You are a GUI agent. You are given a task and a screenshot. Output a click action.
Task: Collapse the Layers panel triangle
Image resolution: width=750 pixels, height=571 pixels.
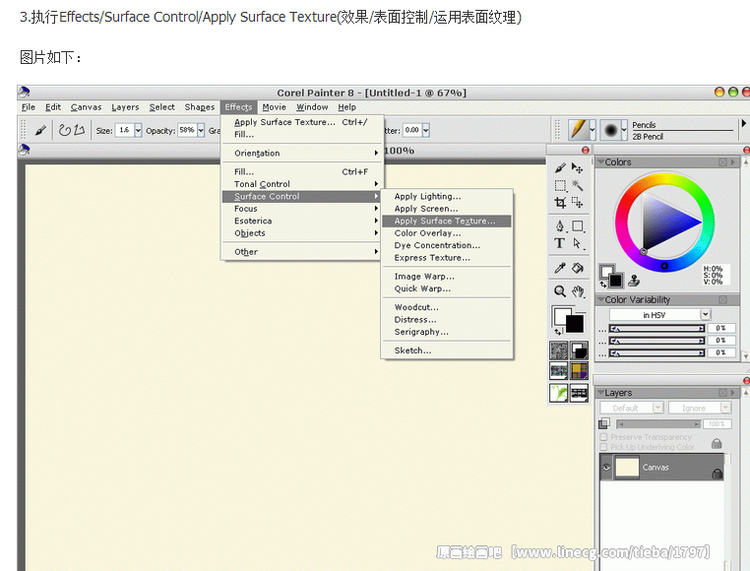coord(600,393)
